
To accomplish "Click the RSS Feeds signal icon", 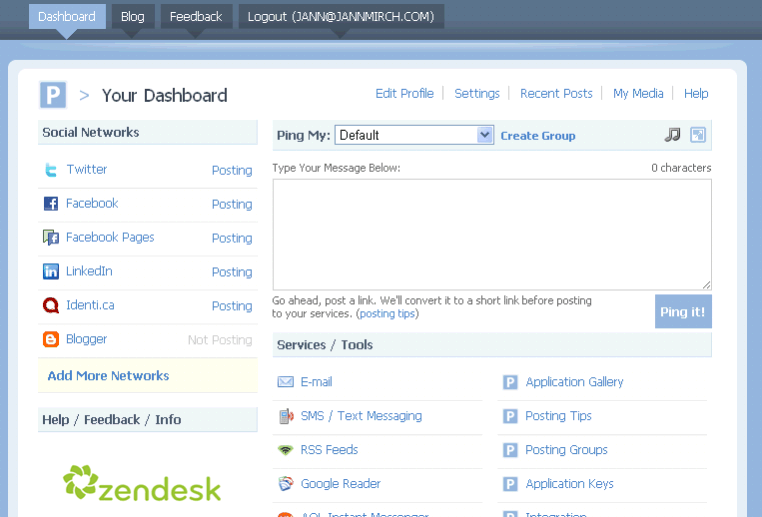I will [285, 450].
